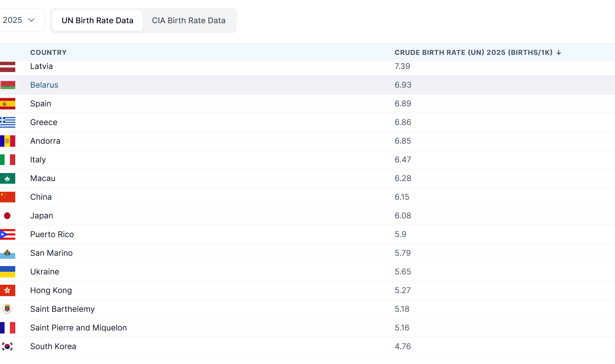615x364 pixels.
Task: Select the Andorra country name
Action: pos(45,141)
